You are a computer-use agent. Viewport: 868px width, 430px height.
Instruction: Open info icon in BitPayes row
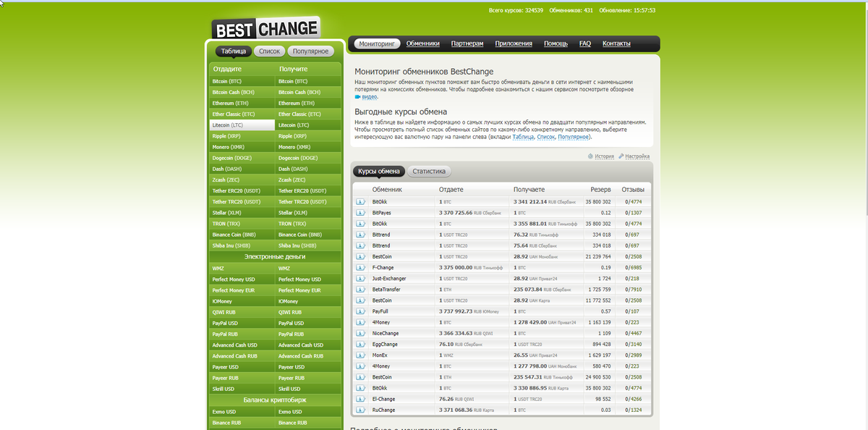pos(360,213)
